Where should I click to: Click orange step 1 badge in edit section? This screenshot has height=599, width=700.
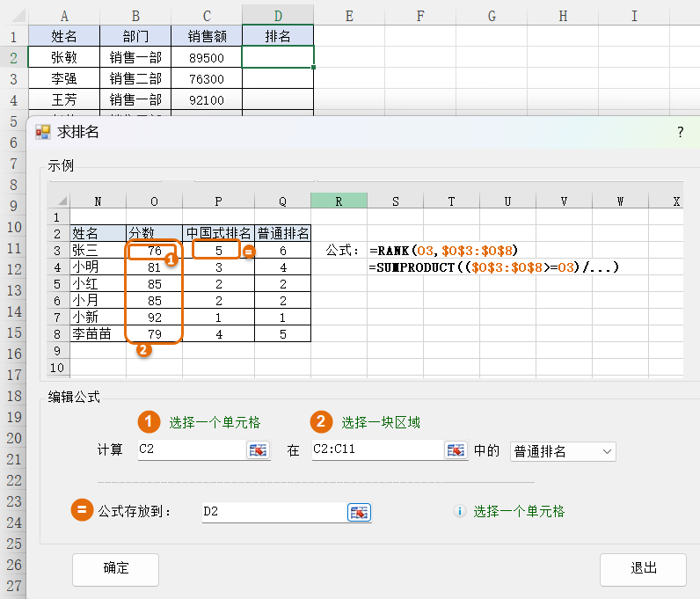point(149,422)
